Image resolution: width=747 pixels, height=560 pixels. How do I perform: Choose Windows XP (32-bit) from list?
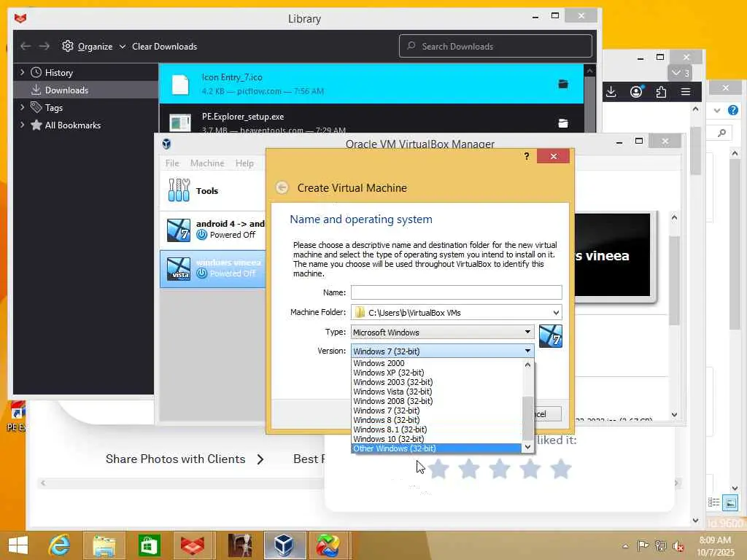(x=436, y=373)
